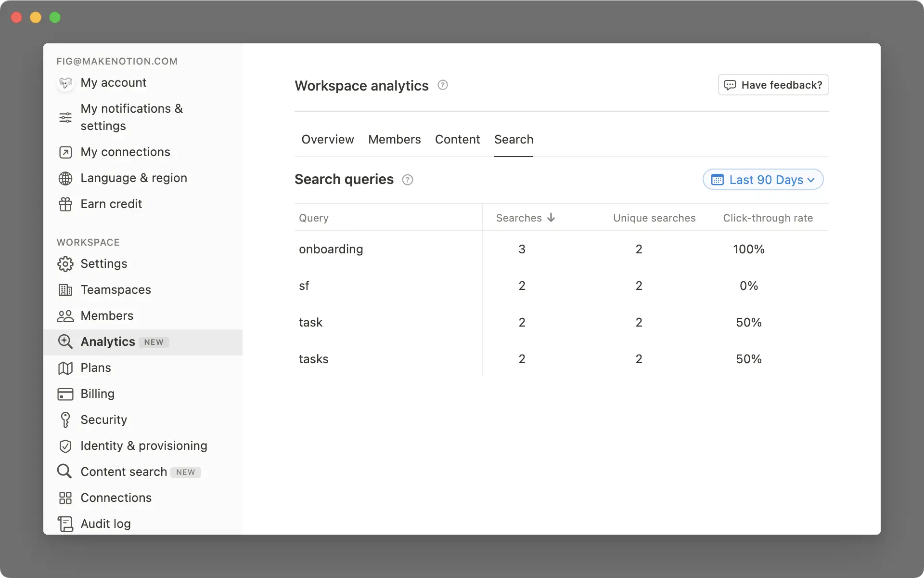Open the Workspace analytics help tooltip
924x578 pixels.
[443, 85]
